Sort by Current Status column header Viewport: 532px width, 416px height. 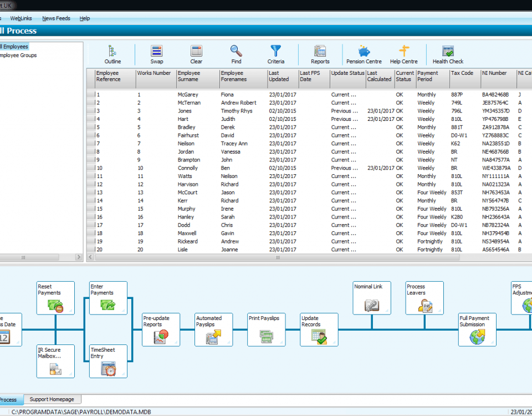click(x=405, y=79)
